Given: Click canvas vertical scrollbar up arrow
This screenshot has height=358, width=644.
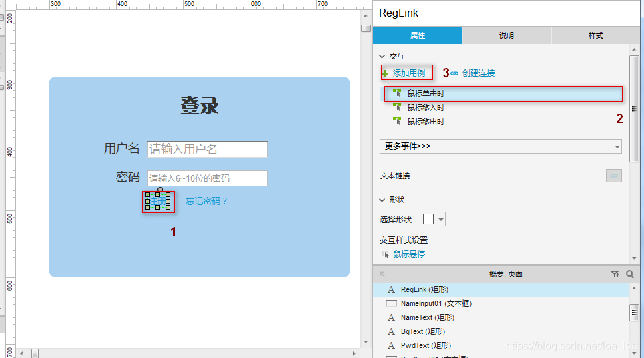Looking at the screenshot, I should click(x=366, y=15).
